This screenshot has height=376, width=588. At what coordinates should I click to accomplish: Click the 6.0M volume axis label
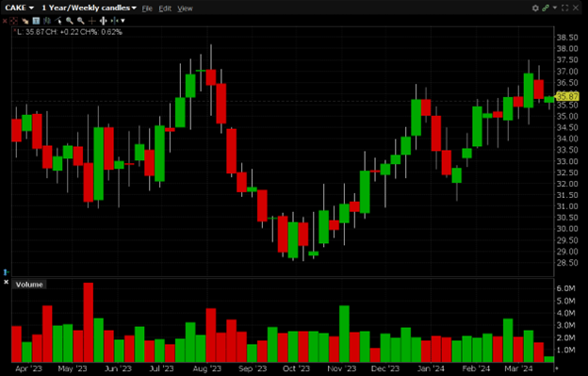pyautogui.click(x=565, y=288)
